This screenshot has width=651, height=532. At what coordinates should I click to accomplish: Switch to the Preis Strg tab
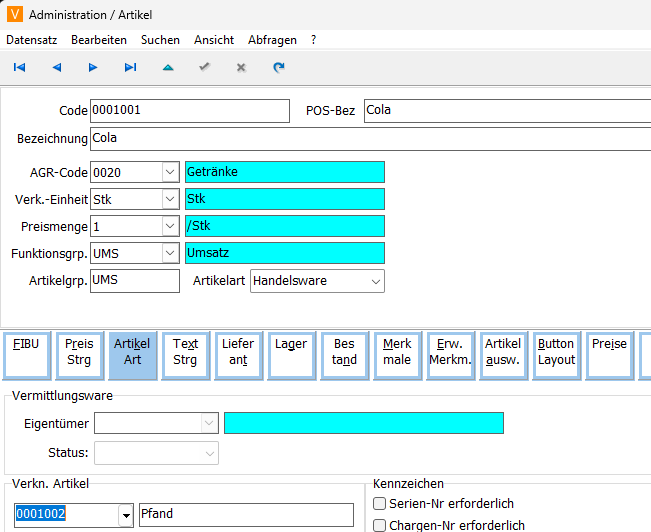pos(79,352)
